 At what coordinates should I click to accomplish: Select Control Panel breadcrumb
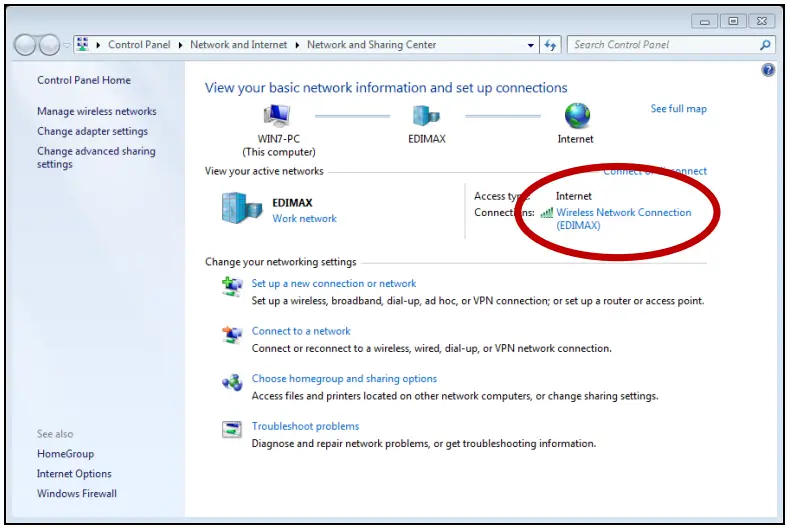click(139, 45)
